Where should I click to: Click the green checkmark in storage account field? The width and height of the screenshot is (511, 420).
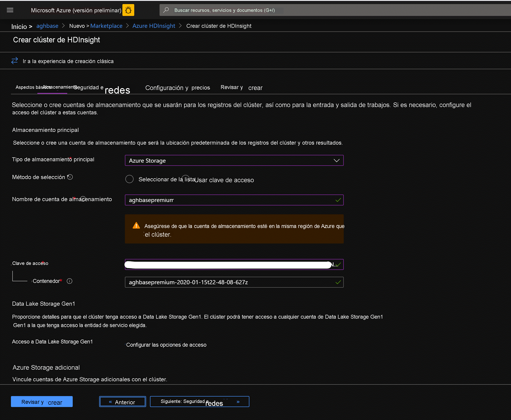338,200
